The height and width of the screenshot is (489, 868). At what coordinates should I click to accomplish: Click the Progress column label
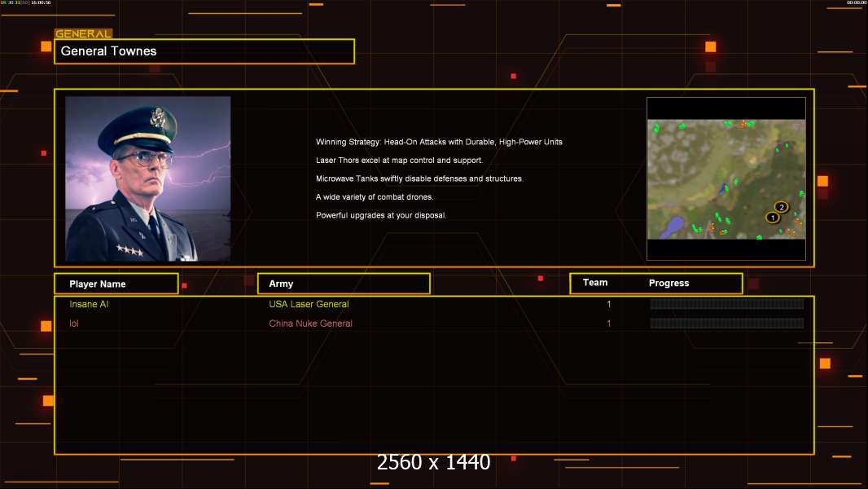[669, 283]
